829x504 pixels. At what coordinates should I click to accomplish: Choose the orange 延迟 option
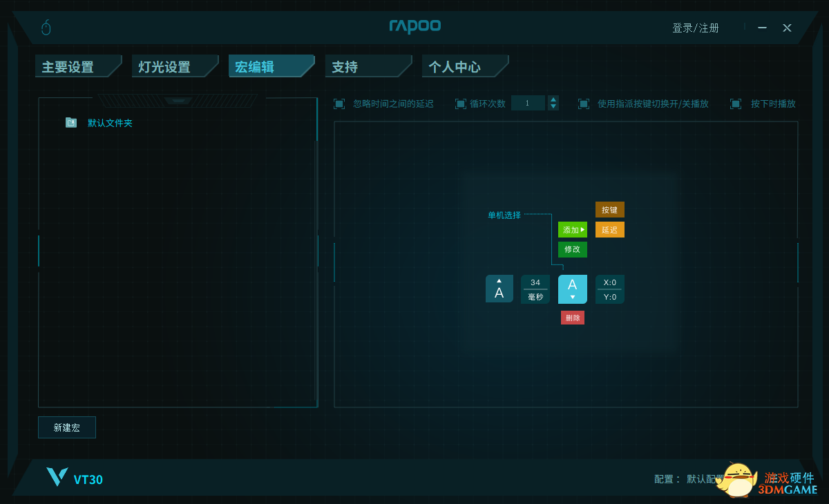[610, 230]
